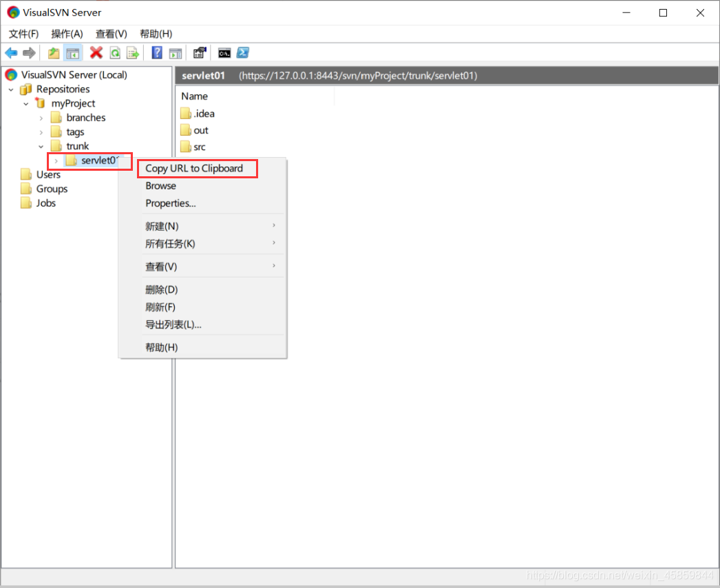The height and width of the screenshot is (588, 720).
Task: Select branches folder in tree
Action: [x=86, y=118]
